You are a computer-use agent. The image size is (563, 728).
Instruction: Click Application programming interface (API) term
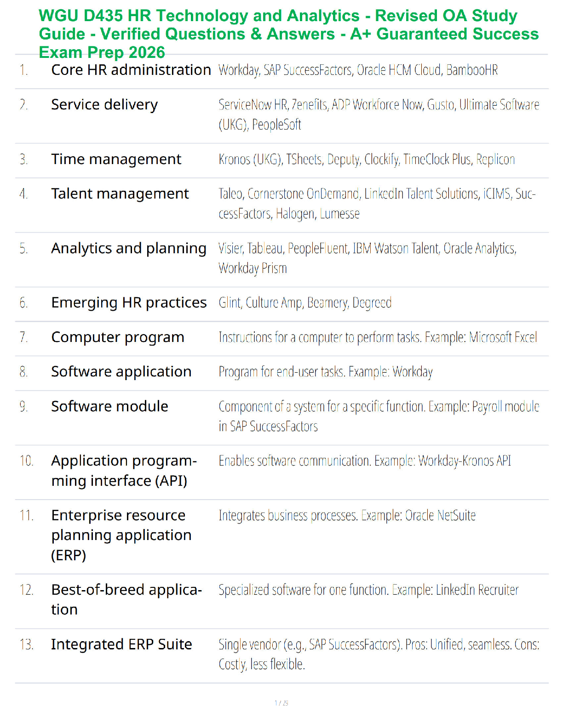[124, 471]
